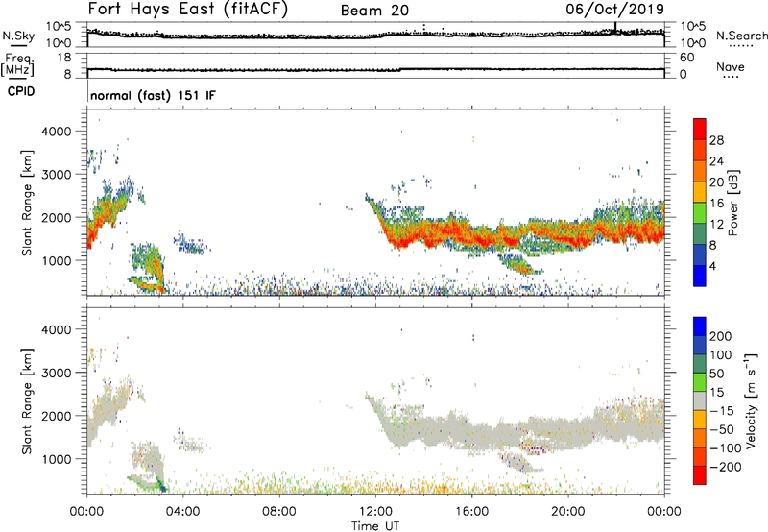768x532 pixels.
Task: Click the '60' Nave axis tick
Action: pyautogui.click(x=687, y=58)
